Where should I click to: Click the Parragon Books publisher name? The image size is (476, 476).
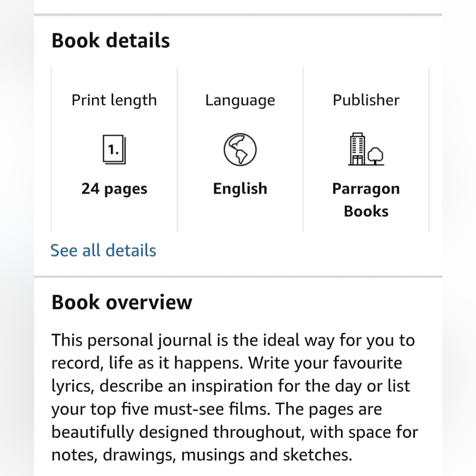coord(366,200)
